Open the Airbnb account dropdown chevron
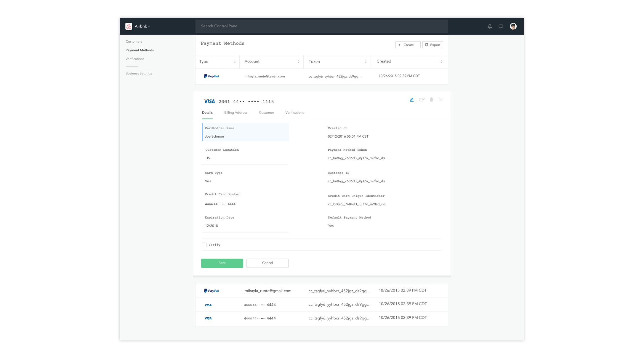The image size is (644, 363). (x=149, y=27)
